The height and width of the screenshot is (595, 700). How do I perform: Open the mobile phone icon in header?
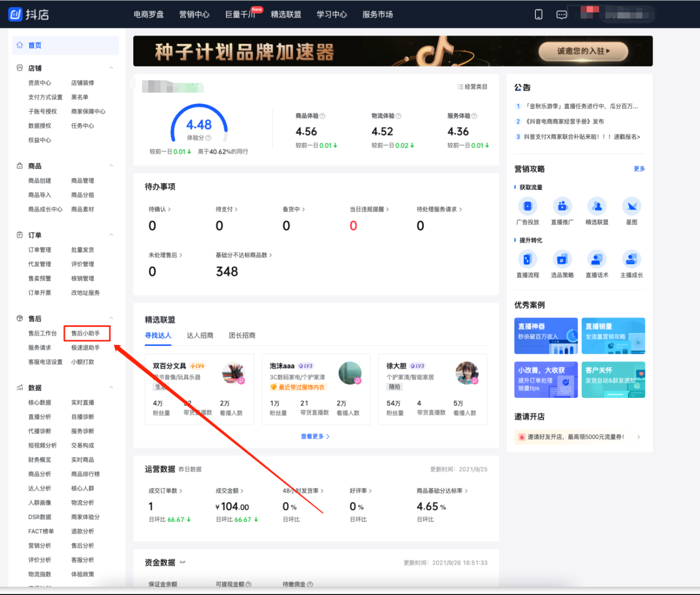pyautogui.click(x=538, y=14)
